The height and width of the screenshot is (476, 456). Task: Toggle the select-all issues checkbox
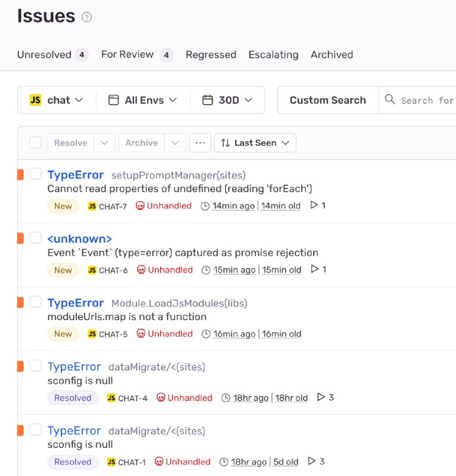[x=36, y=143]
